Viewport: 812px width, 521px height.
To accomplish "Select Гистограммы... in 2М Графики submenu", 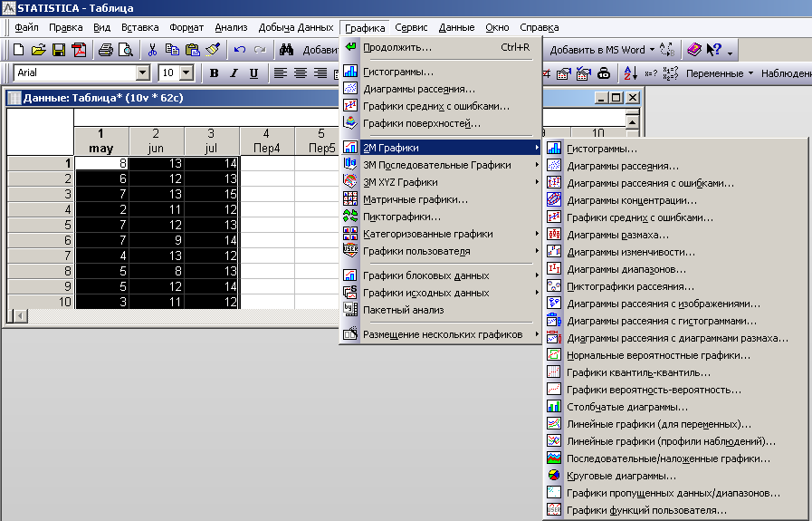I will click(x=675, y=149).
